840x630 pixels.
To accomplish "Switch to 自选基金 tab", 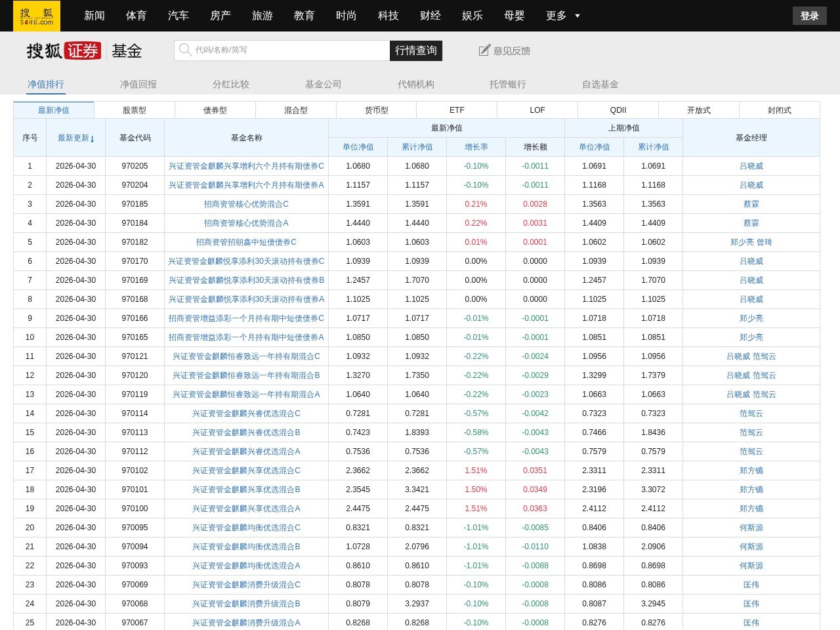I will (x=600, y=84).
